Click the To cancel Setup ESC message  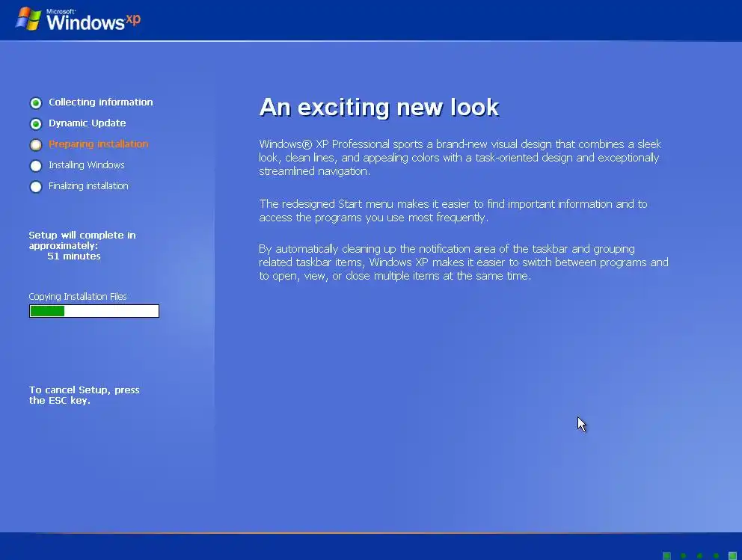[84, 395]
